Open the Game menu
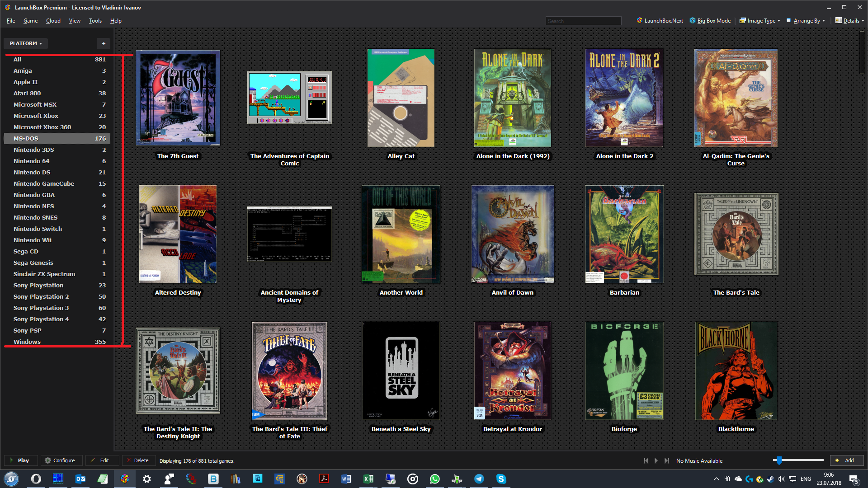 (x=30, y=21)
